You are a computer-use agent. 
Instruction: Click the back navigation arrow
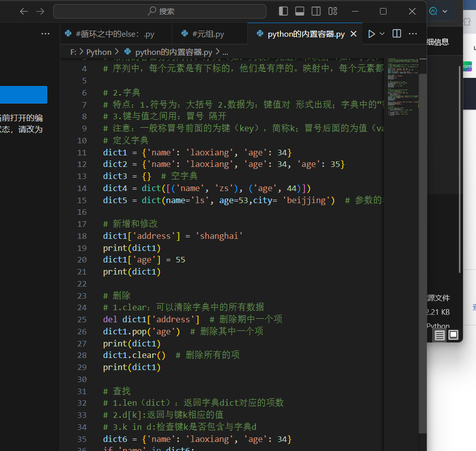[x=24, y=11]
